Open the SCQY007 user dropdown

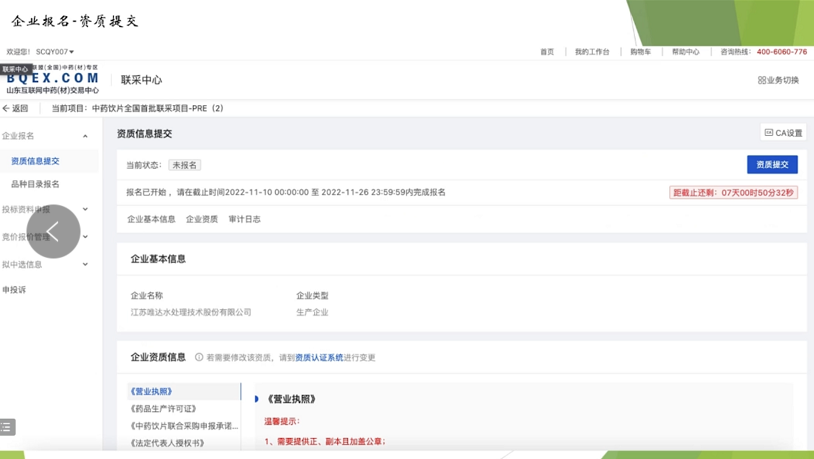pyautogui.click(x=55, y=52)
